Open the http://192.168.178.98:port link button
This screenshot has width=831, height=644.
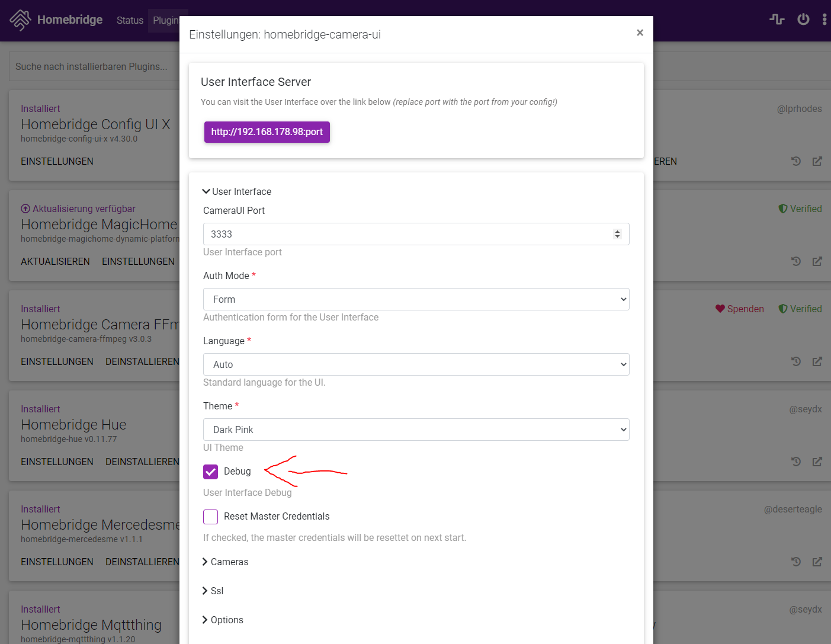(267, 132)
